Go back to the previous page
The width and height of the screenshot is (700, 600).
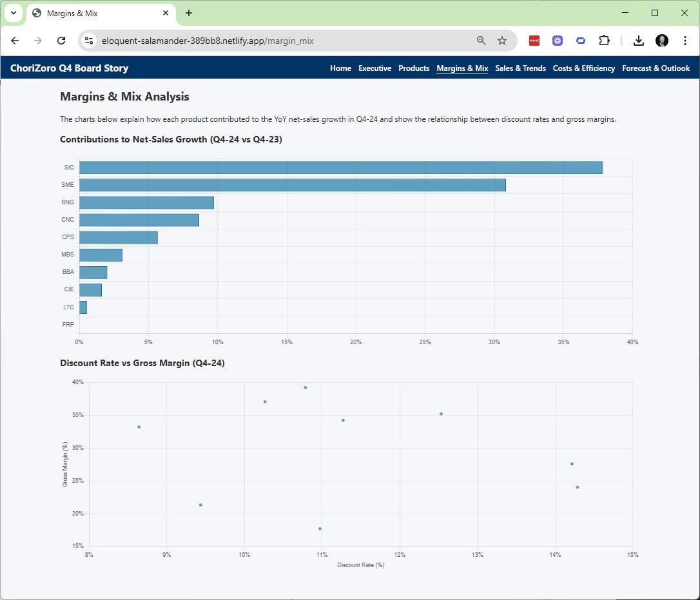pyautogui.click(x=15, y=41)
